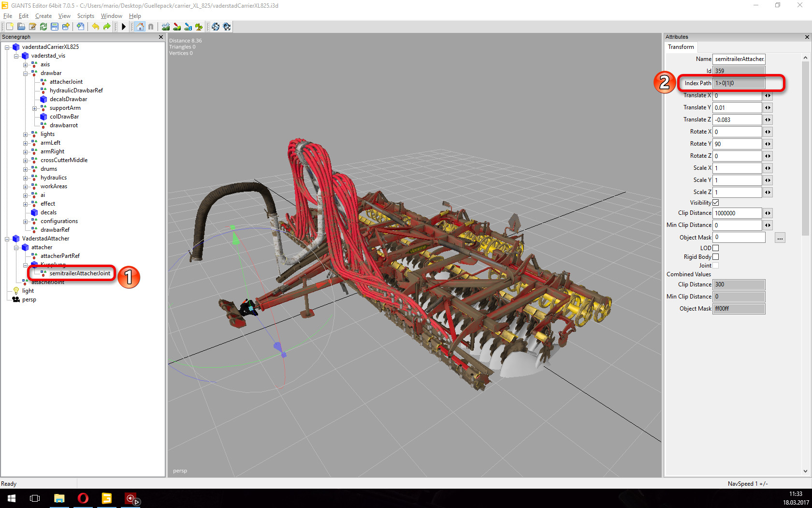Click the Object Mask ellipsis button
The image size is (812, 508).
780,238
